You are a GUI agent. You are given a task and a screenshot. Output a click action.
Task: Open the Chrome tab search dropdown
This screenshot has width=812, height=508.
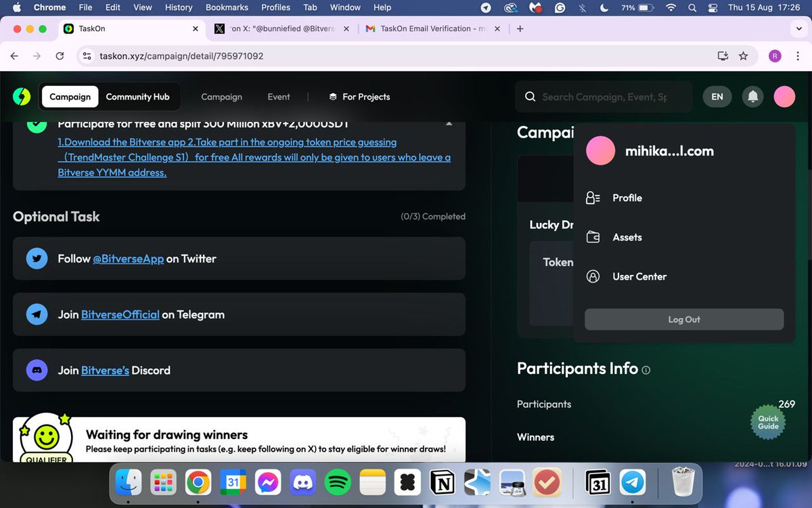(799, 29)
